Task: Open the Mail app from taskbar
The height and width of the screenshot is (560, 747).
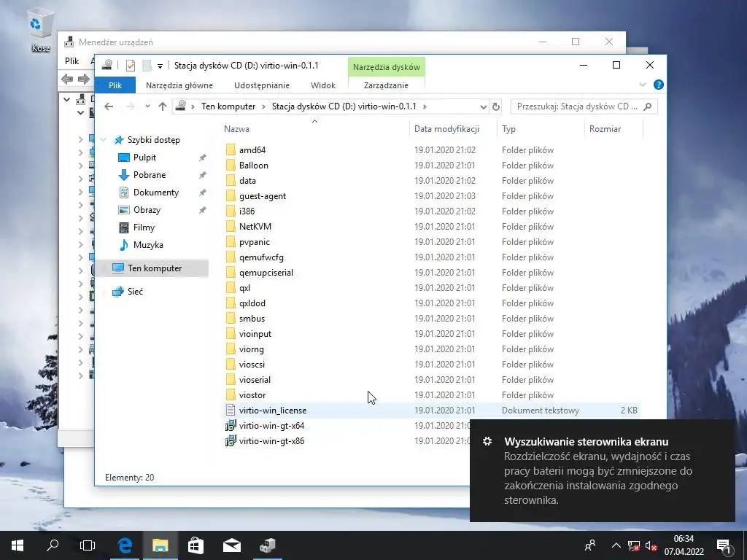Action: [231, 545]
